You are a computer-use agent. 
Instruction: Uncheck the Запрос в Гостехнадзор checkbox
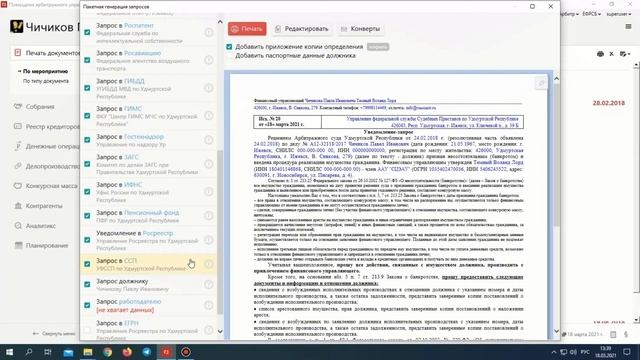87,140
